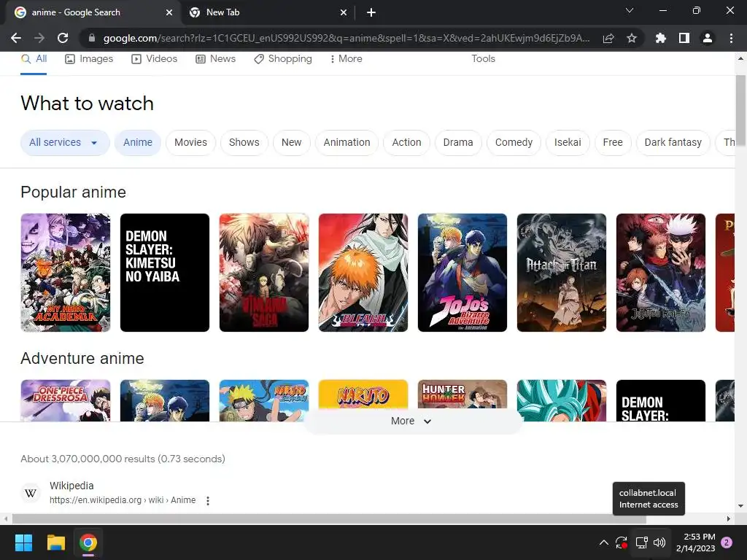The height and width of the screenshot is (560, 747).
Task: Toggle the Isekai filter chip
Action: [x=568, y=142]
